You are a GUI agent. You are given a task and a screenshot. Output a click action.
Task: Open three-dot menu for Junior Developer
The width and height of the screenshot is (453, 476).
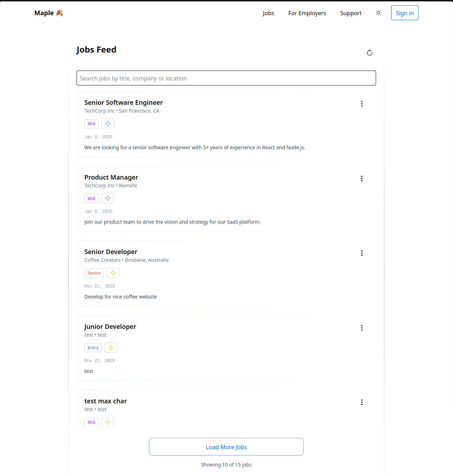[x=362, y=328]
